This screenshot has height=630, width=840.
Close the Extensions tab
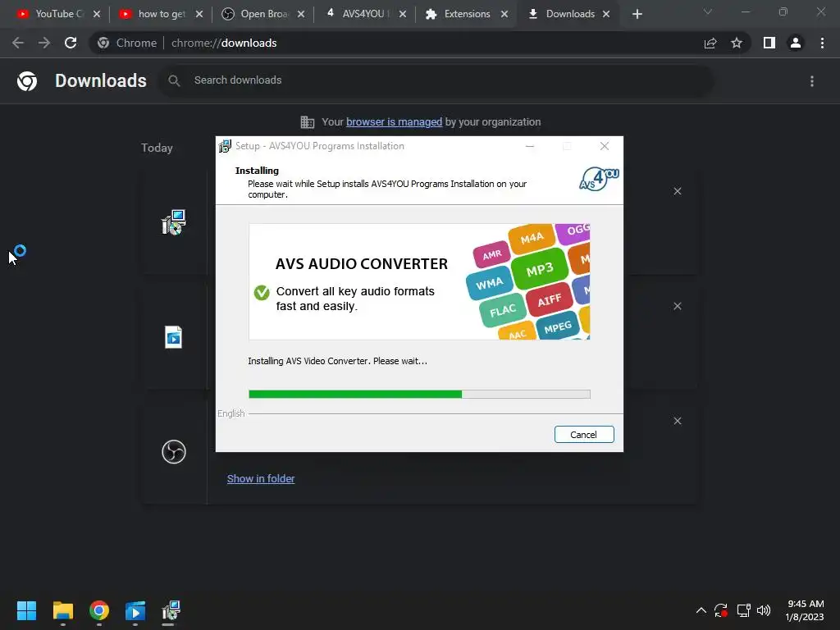tap(504, 14)
